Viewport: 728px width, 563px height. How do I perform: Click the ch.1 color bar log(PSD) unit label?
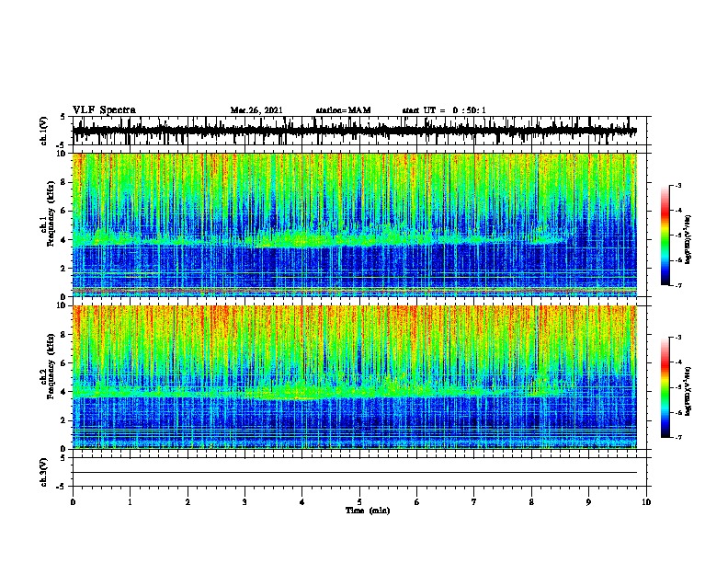(x=688, y=239)
